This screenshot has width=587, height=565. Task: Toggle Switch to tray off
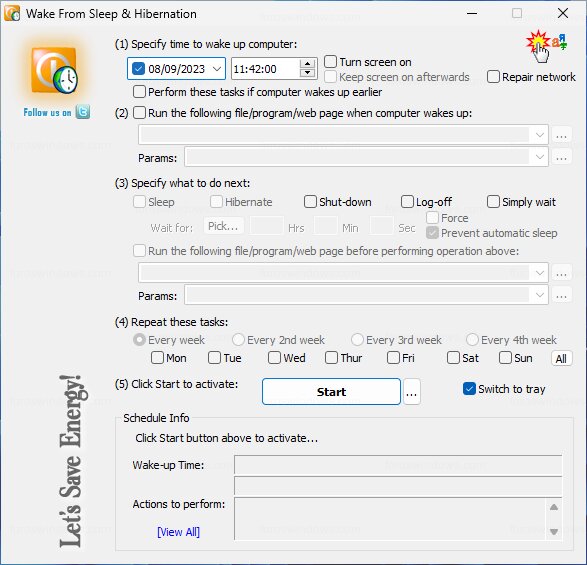coord(469,389)
